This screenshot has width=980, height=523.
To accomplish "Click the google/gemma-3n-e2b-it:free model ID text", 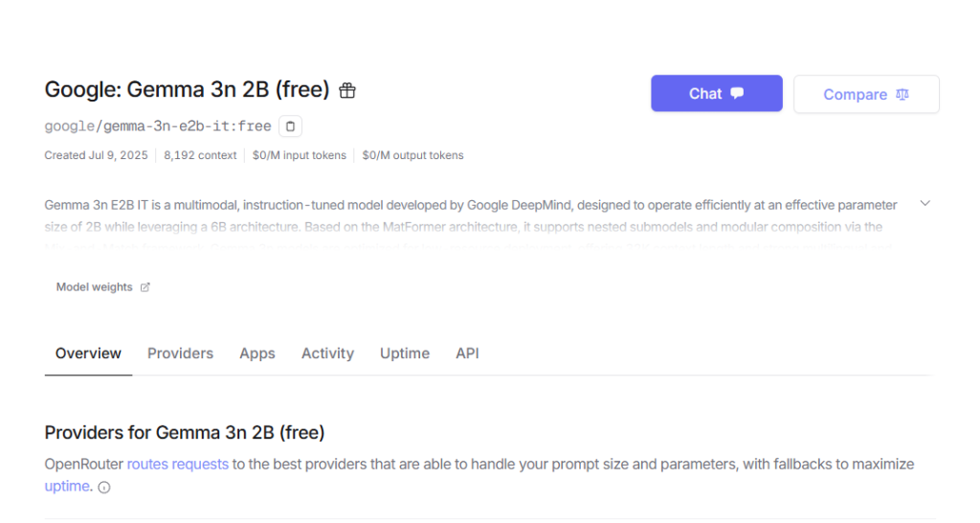I will [x=158, y=126].
